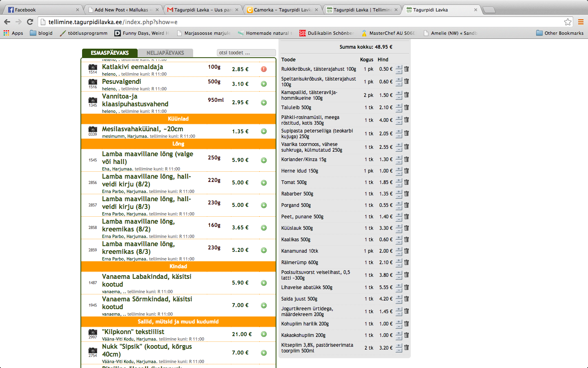588x368 pixels.
Task: Add Lamba lõng hall-veidi kirju (8/2)
Action: click(264, 183)
